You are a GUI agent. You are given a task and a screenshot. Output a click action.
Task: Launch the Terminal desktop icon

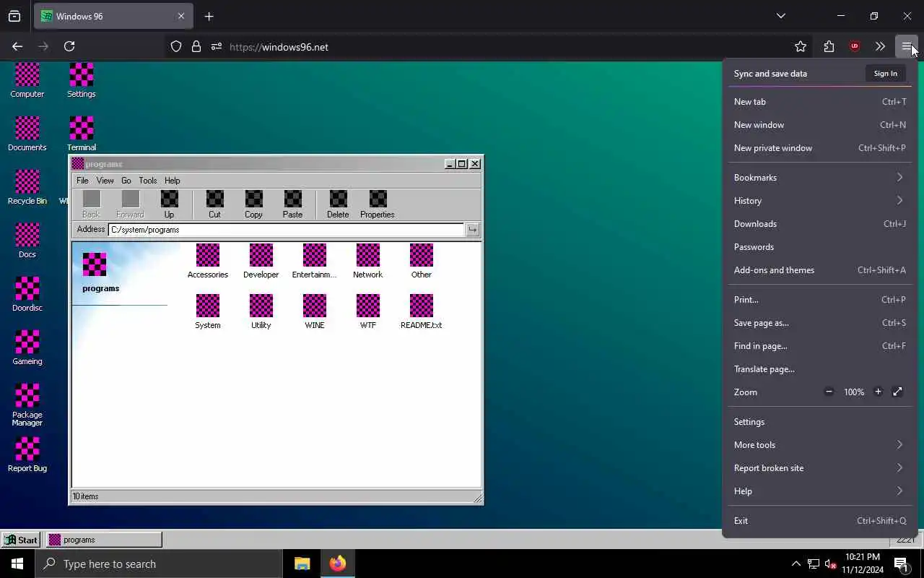pyautogui.click(x=82, y=134)
